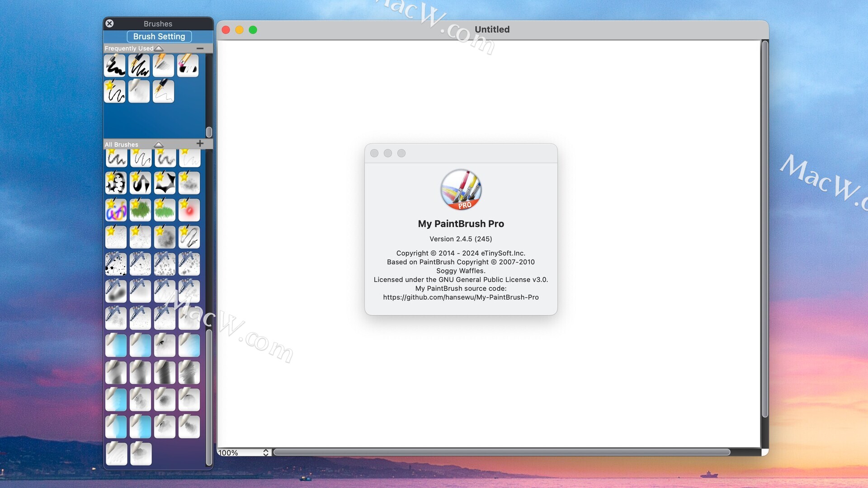The height and width of the screenshot is (488, 868).
Task: Click the GitHub source code URL text
Action: 461,297
